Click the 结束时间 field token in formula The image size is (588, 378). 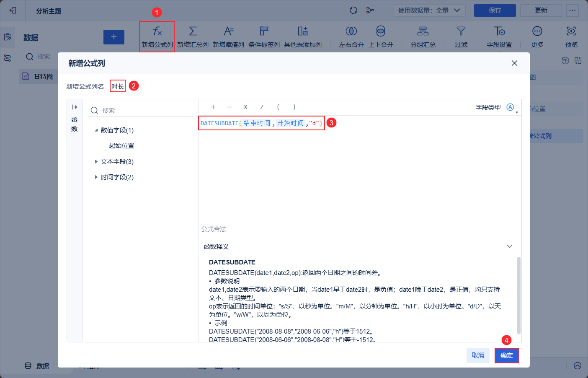click(x=257, y=123)
